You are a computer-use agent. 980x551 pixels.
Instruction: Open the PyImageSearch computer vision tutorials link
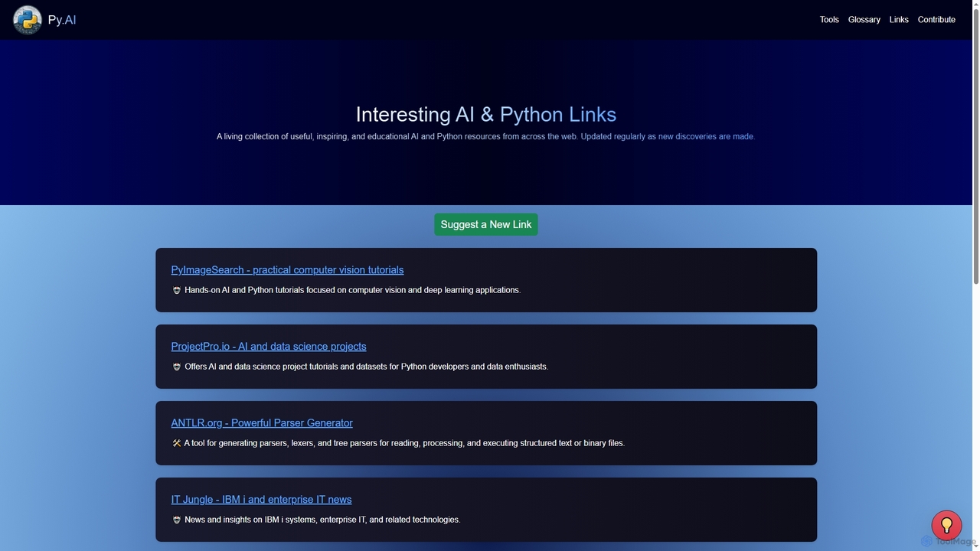click(287, 270)
